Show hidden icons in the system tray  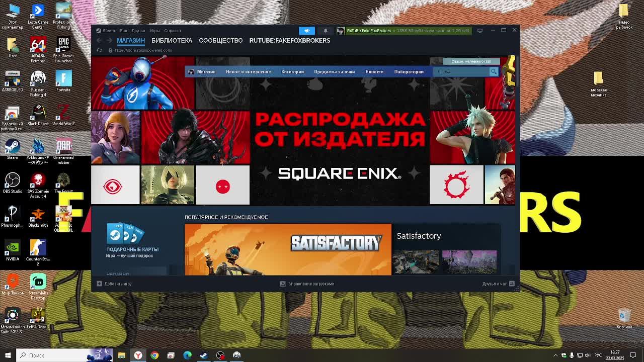pyautogui.click(x=555, y=355)
